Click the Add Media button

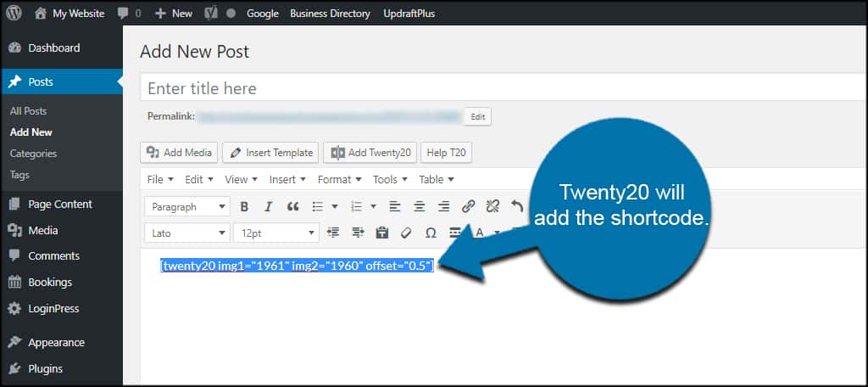click(x=179, y=153)
